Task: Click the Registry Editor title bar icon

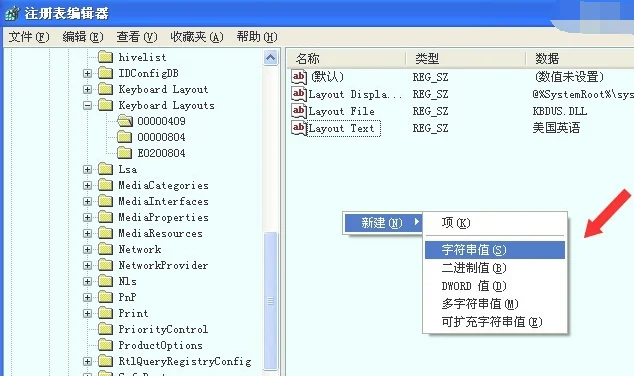Action: coord(12,13)
